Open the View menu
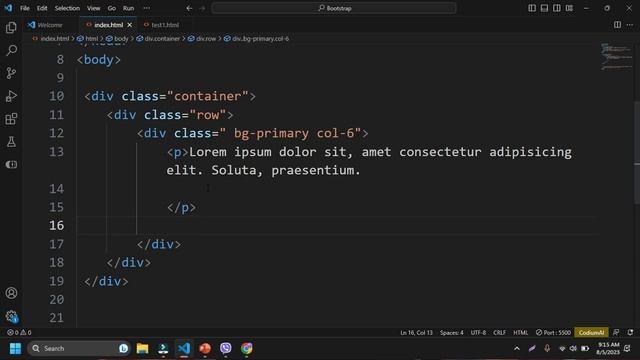The width and height of the screenshot is (640, 360). pos(93,8)
